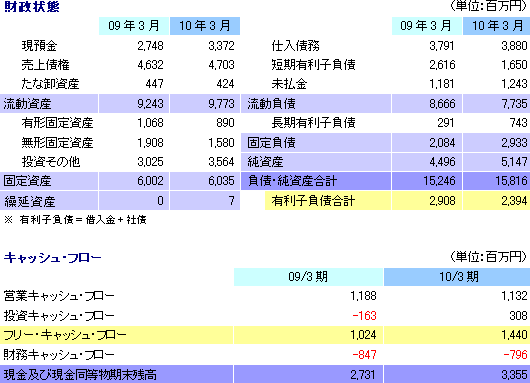Click the 純資産 row label
The width and height of the screenshot is (530, 383).
click(265, 162)
